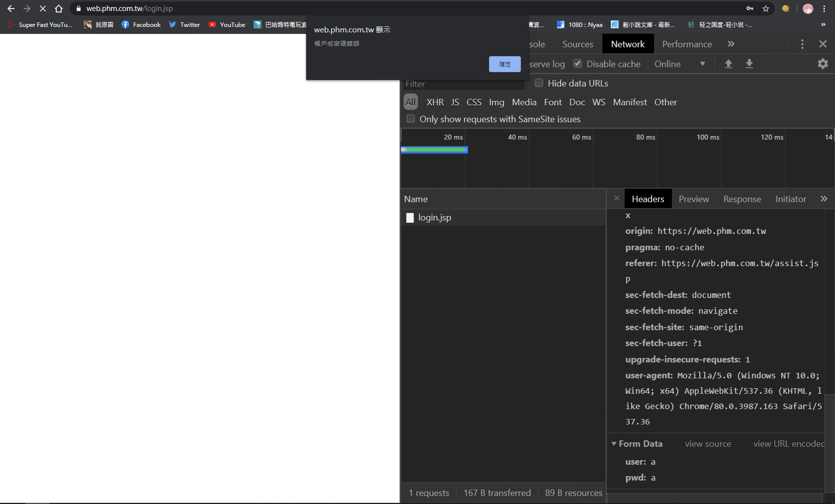This screenshot has height=504, width=835.
Task: Click view source for Form Data
Action: point(708,444)
